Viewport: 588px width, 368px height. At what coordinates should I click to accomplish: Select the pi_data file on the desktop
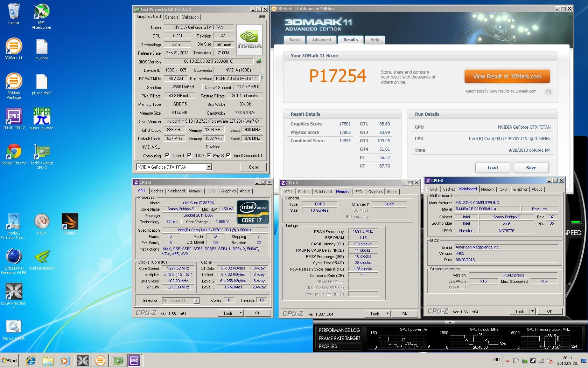click(x=42, y=49)
